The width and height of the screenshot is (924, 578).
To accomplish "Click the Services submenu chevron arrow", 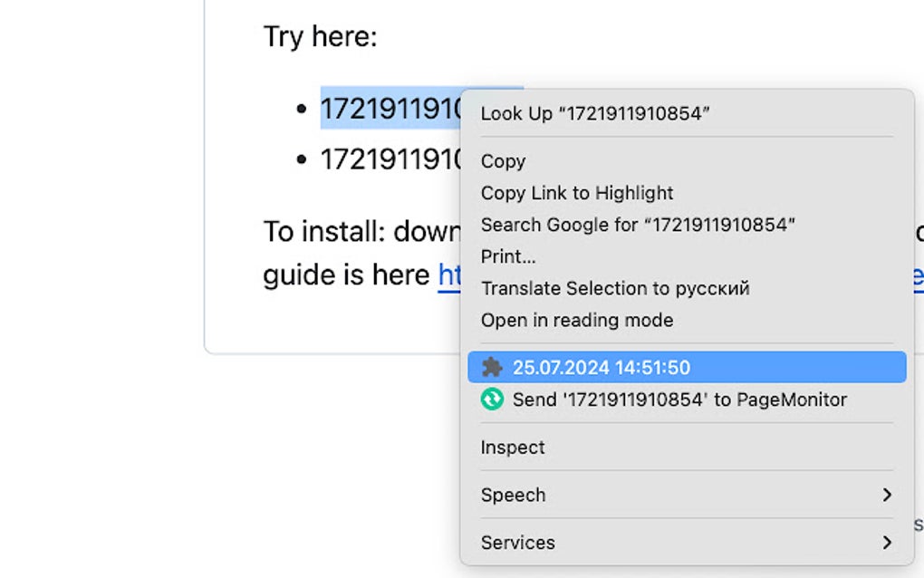I will (886, 543).
